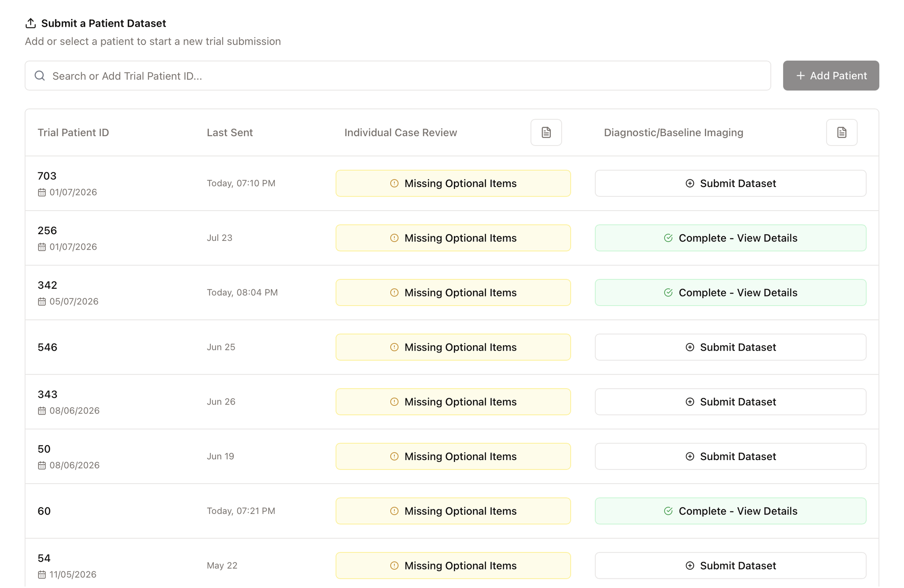The width and height of the screenshot is (904, 588).
Task: View Complete details for patient 342
Action: [x=730, y=292]
